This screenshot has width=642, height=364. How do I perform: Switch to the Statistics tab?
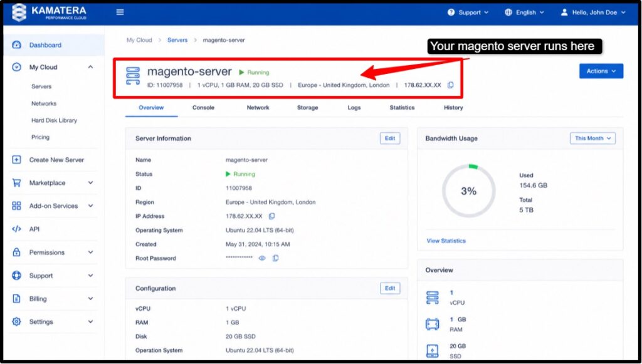pos(402,108)
